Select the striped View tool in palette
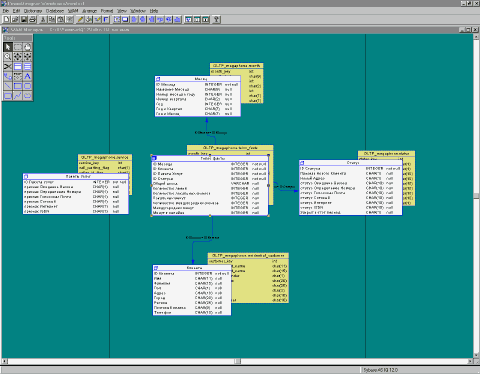This screenshot has height=374, width=480. click(27, 66)
